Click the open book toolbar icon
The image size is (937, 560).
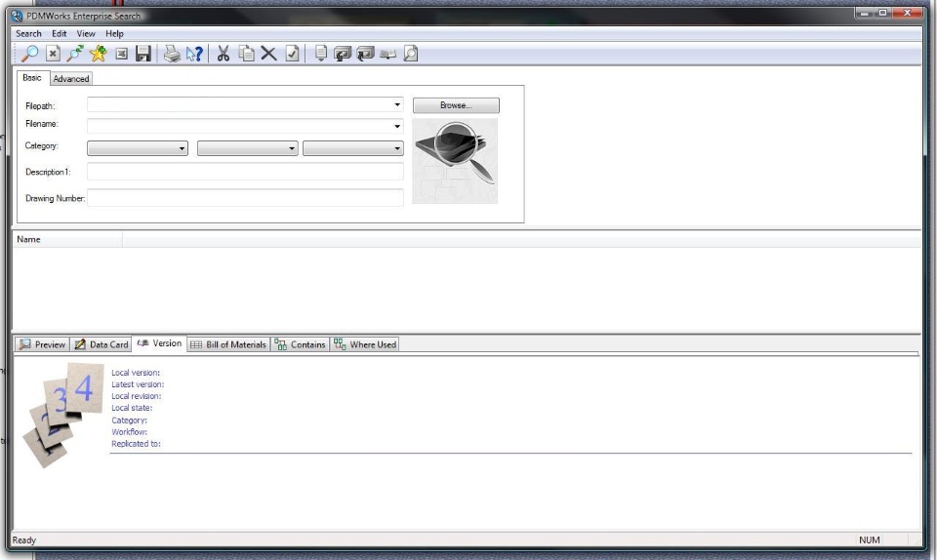pyautogui.click(x=387, y=55)
